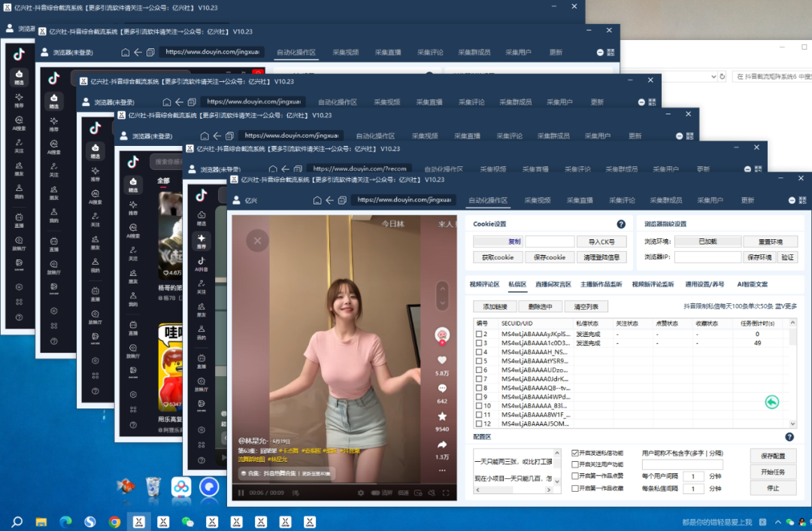This screenshot has width=812, height=531.
Task: Check the row 7 checkbox in the UID list
Action: [x=479, y=378]
